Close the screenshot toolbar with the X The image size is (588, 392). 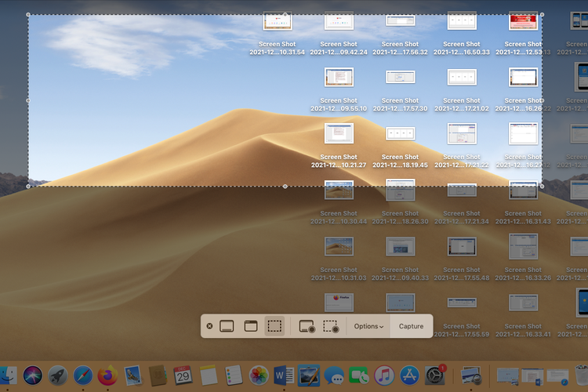pyautogui.click(x=209, y=326)
